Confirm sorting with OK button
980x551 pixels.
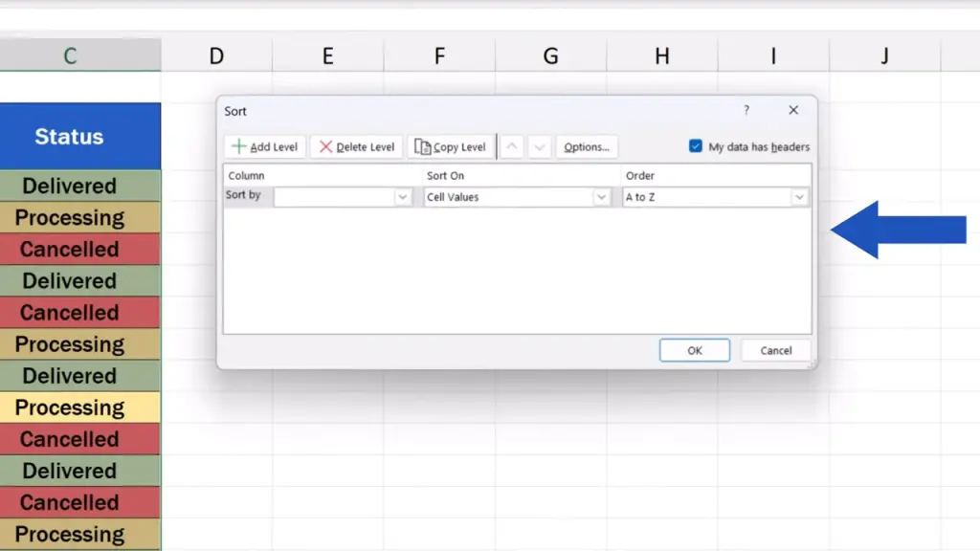(x=695, y=350)
